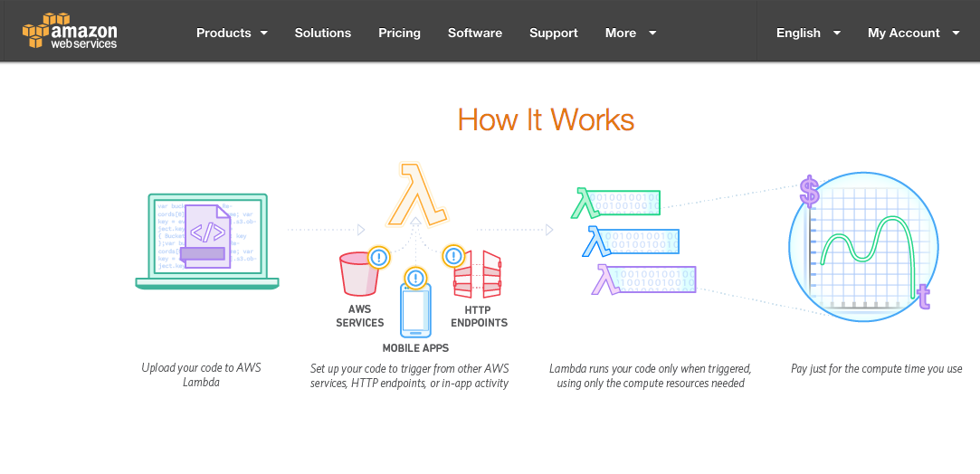This screenshot has height=474, width=980.
Task: Click the laptop code upload illustration
Action: [207, 241]
